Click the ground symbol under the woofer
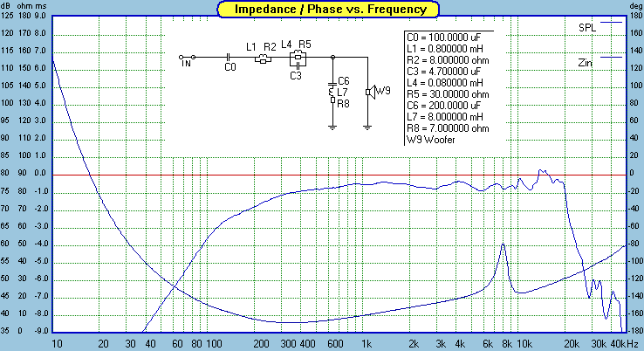644x351 pixels. tap(367, 126)
